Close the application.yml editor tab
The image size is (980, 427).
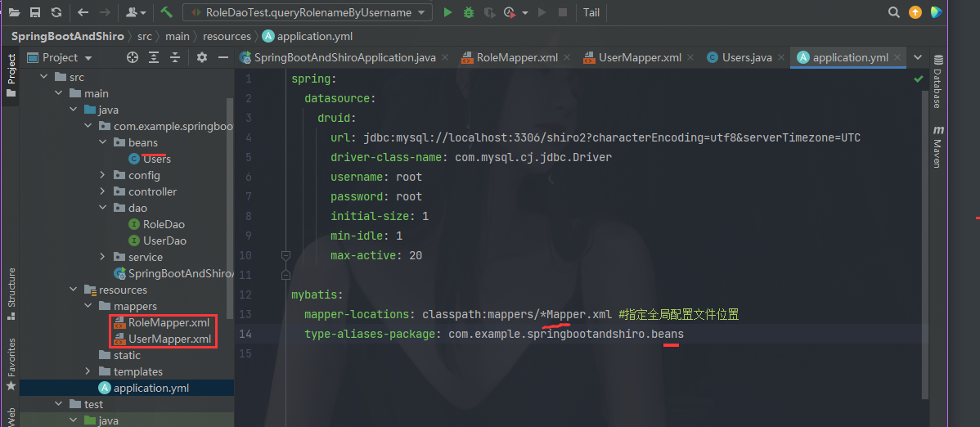(x=899, y=57)
